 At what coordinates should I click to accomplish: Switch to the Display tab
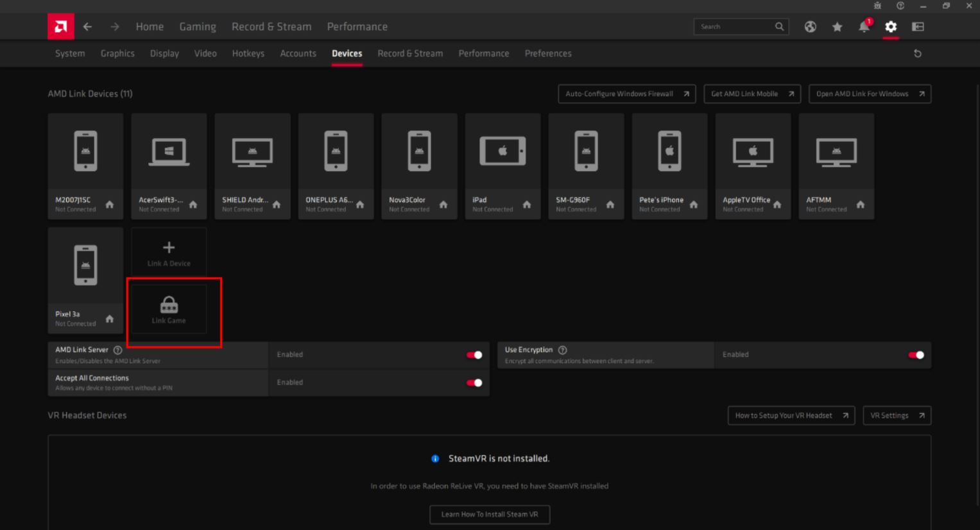click(x=164, y=53)
